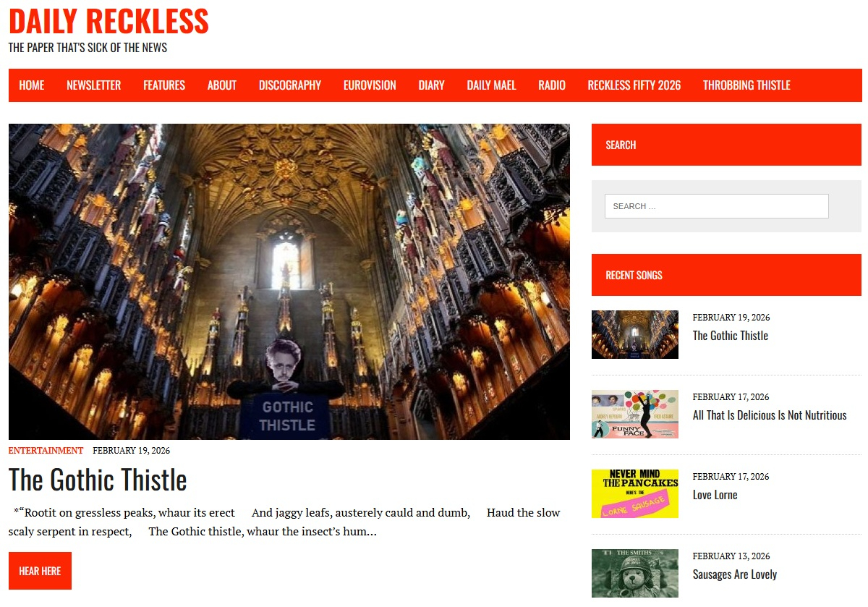Open the Newsletter menu item

click(94, 85)
